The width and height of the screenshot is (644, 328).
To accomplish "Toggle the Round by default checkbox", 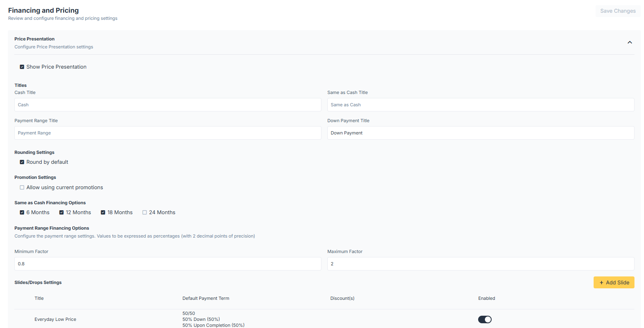I will 22,162.
